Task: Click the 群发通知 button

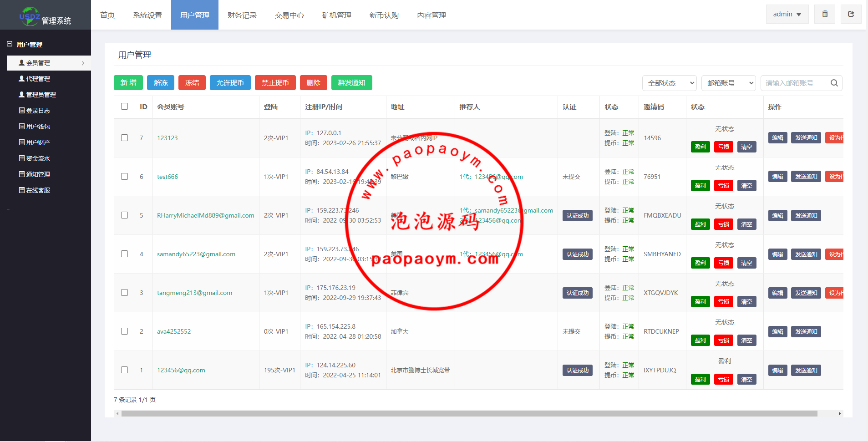Action: pyautogui.click(x=352, y=82)
